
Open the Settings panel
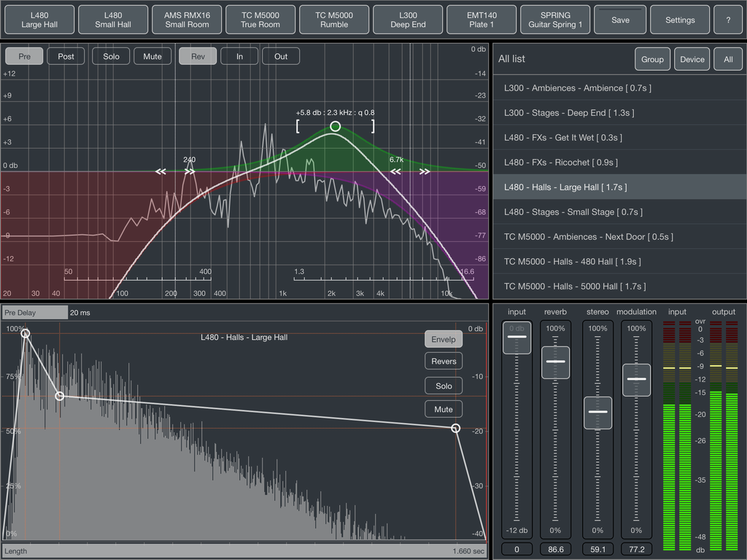(679, 20)
